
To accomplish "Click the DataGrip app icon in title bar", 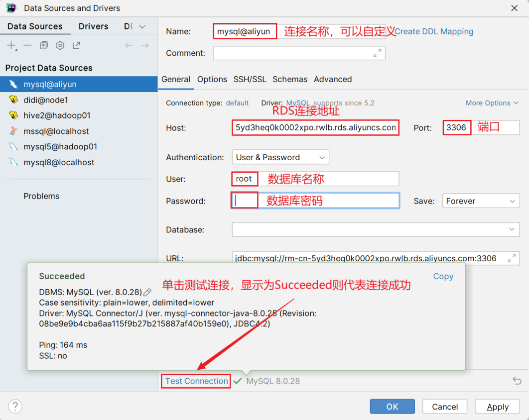I will [11, 8].
